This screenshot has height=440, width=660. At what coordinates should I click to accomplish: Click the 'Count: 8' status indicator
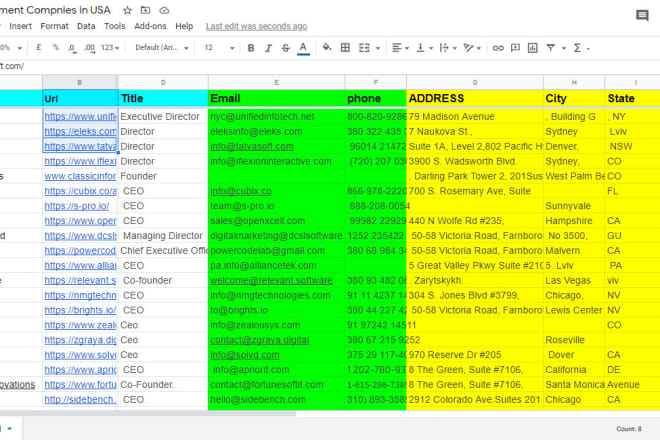[x=629, y=429]
